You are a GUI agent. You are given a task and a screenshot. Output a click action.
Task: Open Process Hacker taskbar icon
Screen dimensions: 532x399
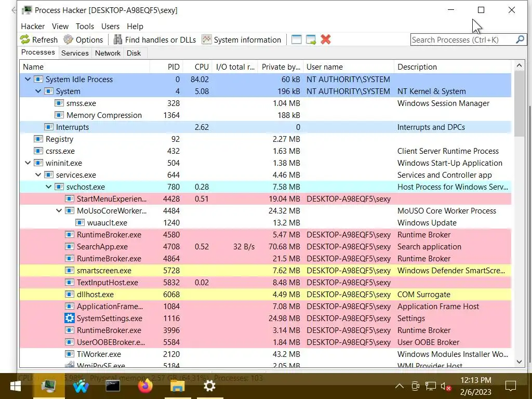coord(48,386)
